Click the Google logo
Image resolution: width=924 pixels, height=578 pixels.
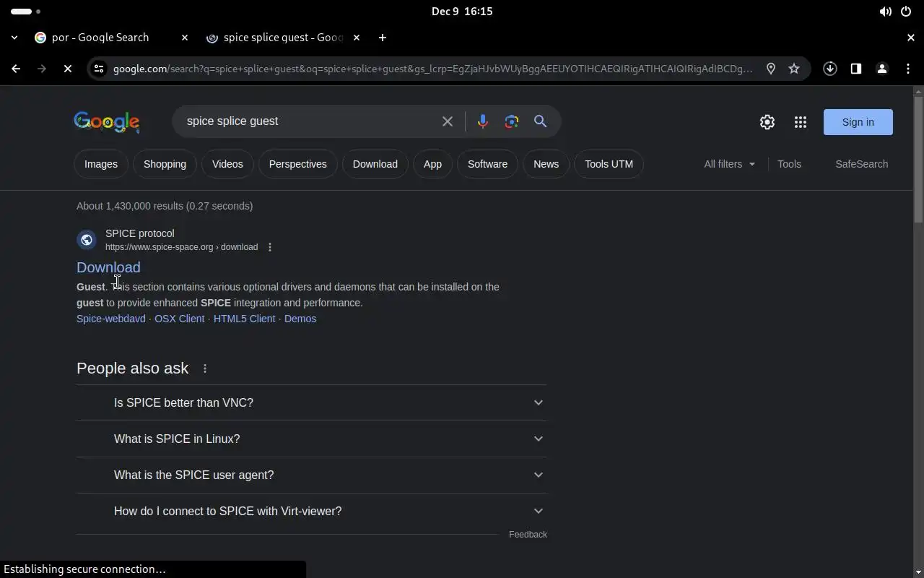106,122
